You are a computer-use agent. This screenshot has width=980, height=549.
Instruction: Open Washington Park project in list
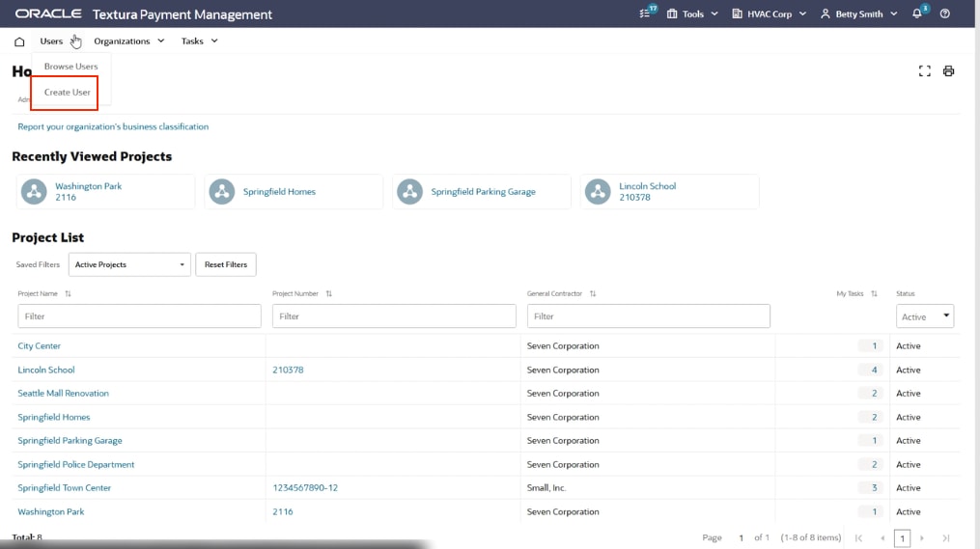(x=50, y=511)
